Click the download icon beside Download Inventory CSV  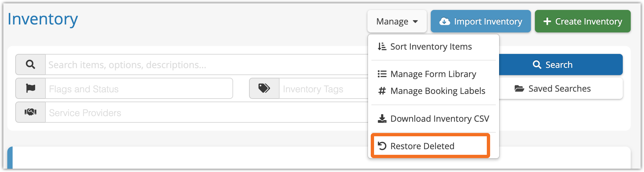382,119
